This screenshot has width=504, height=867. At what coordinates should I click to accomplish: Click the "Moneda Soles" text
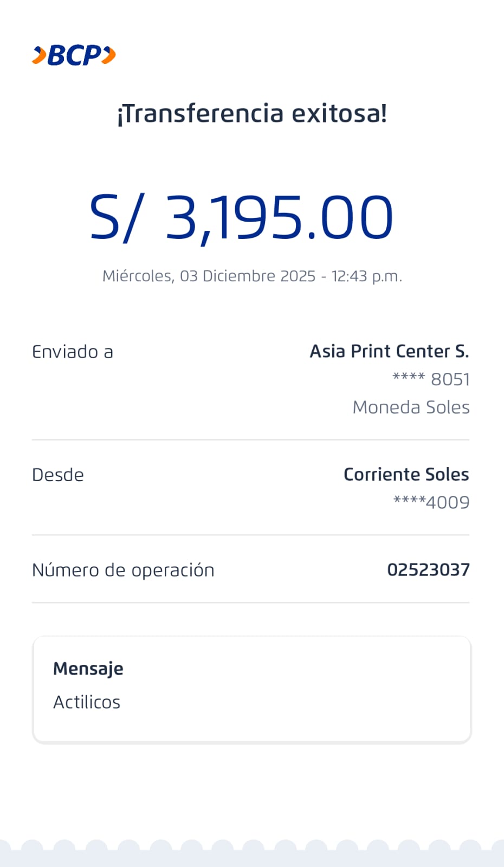[x=411, y=407]
